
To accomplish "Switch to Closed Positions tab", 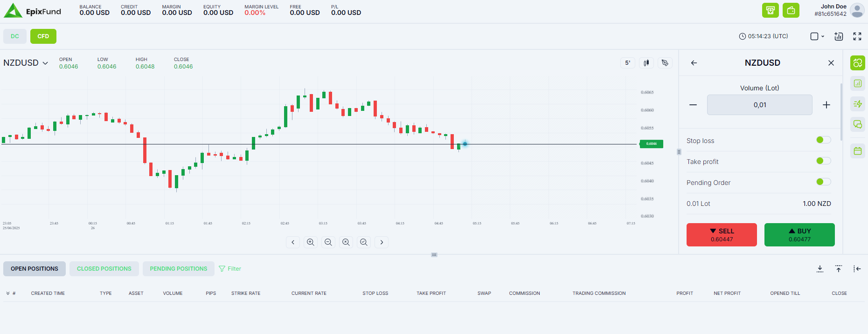I will tap(104, 269).
